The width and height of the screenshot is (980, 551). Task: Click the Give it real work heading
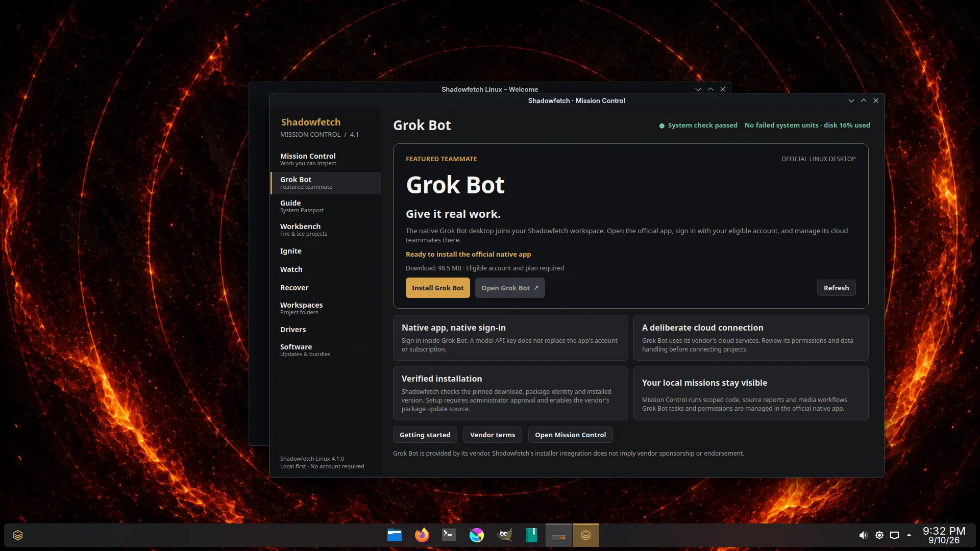[x=453, y=214]
